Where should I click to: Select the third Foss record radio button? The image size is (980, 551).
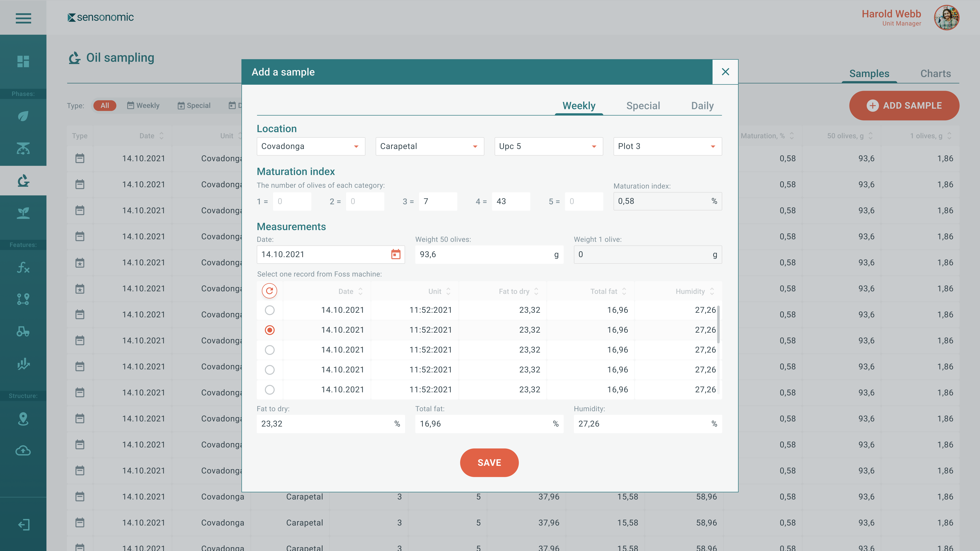click(x=269, y=350)
